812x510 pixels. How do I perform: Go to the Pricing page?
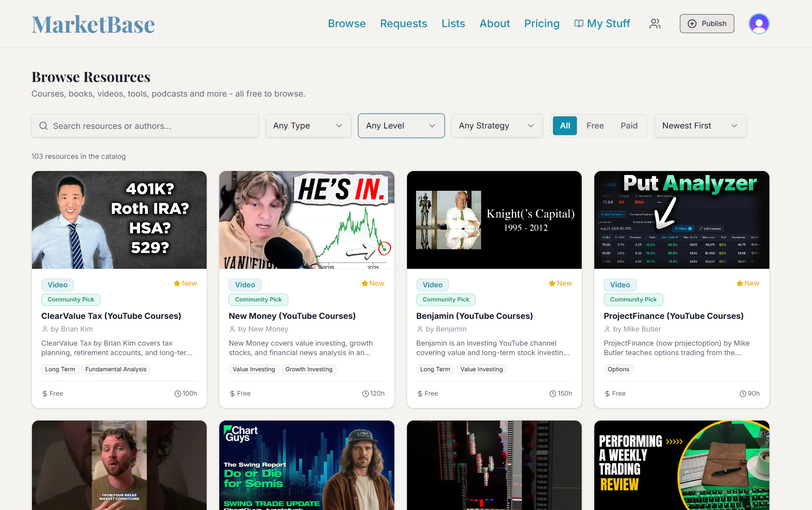542,24
